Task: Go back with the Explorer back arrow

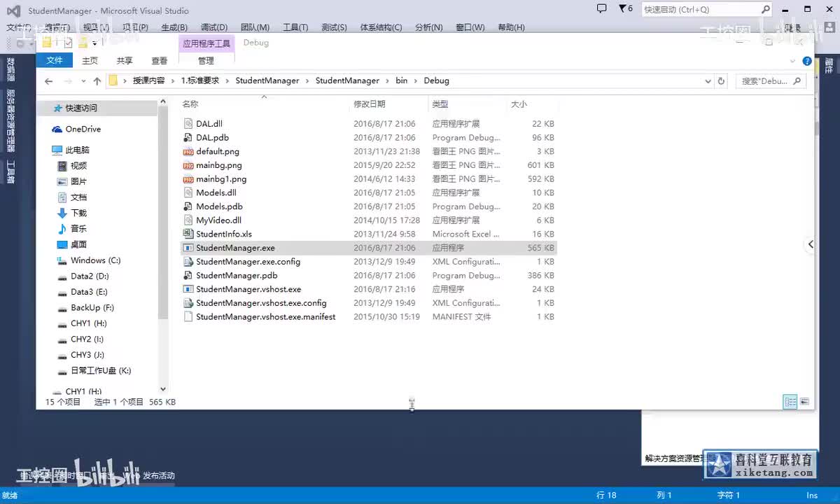Action: tap(48, 80)
